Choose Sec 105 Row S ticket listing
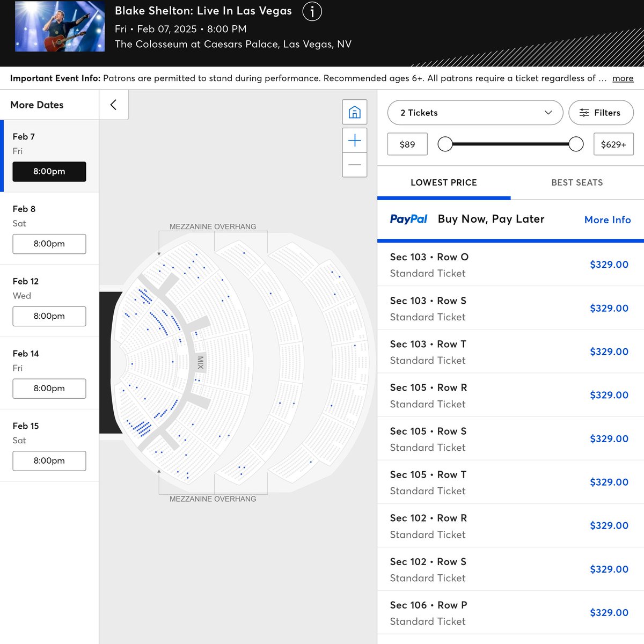The image size is (644, 644). pos(510,438)
